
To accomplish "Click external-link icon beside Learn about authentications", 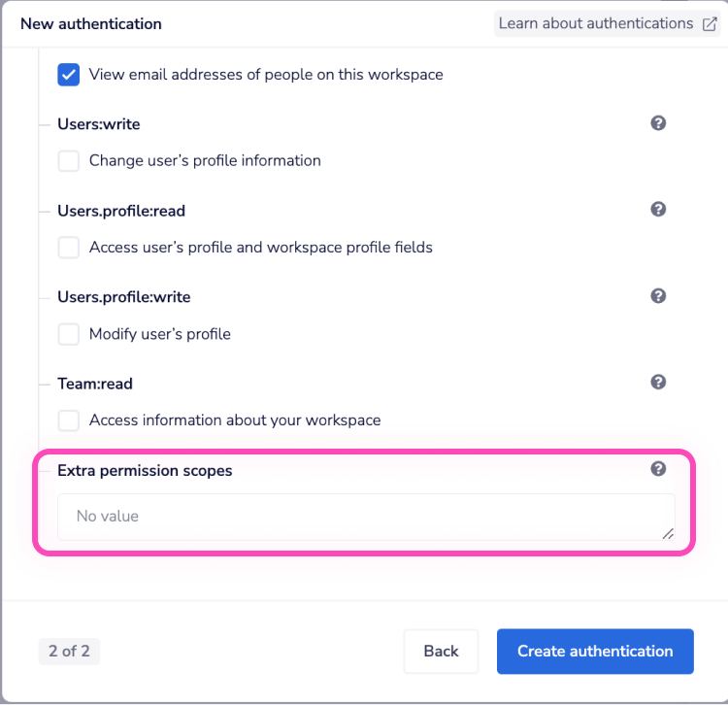I will point(710,24).
